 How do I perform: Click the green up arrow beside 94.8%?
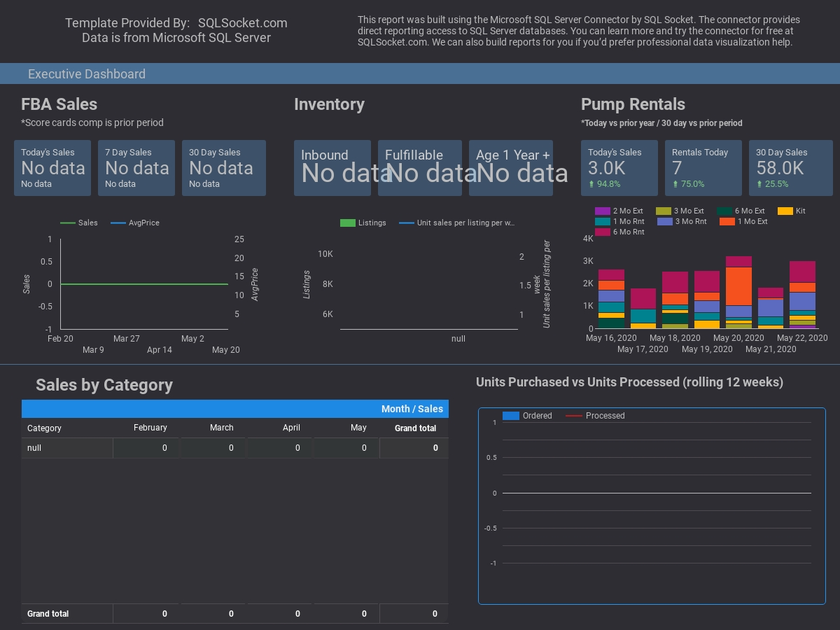click(x=591, y=184)
